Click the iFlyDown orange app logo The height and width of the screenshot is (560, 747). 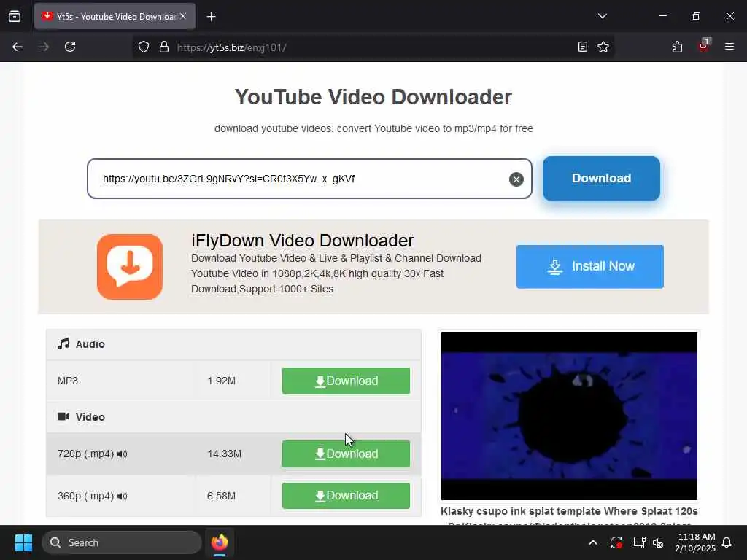[130, 267]
